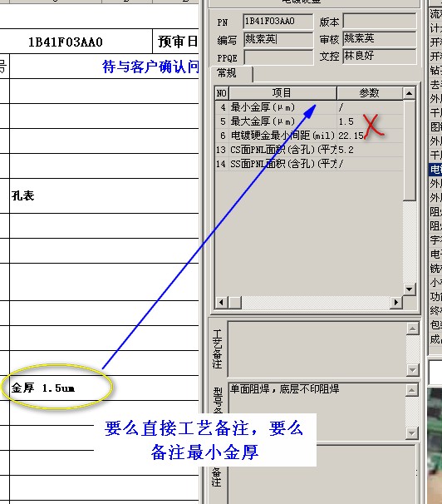Click the NO column header
This screenshot has height=504, width=442.
pyautogui.click(x=222, y=93)
